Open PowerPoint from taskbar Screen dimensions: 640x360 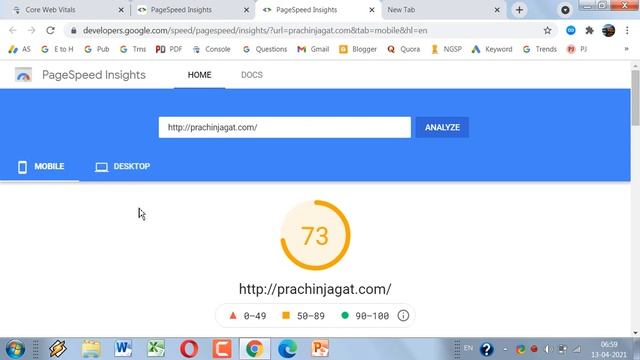pos(320,349)
